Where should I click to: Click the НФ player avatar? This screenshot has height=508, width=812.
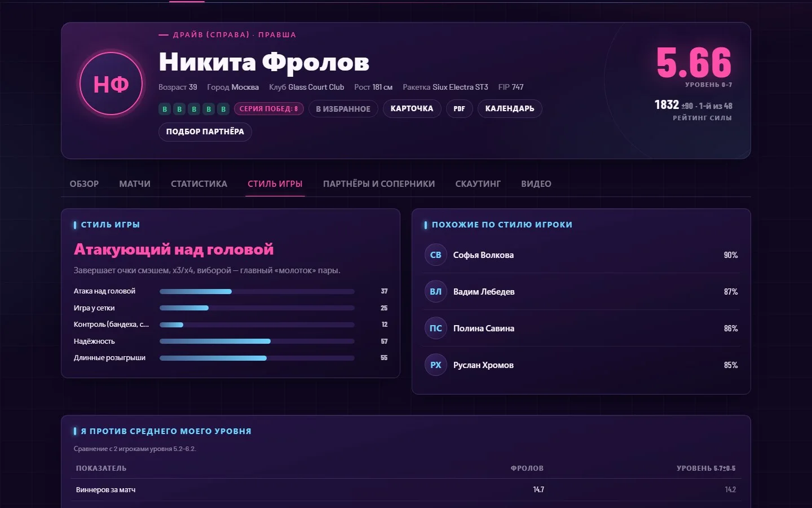tap(111, 84)
